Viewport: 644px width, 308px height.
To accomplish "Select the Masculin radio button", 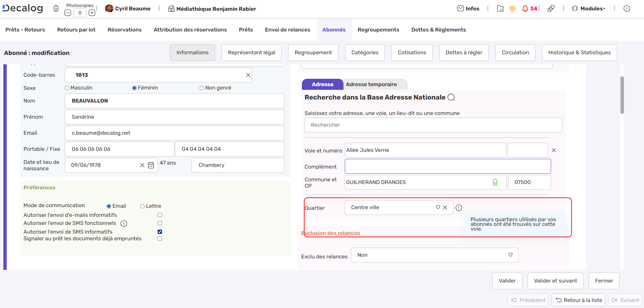I will (67, 88).
